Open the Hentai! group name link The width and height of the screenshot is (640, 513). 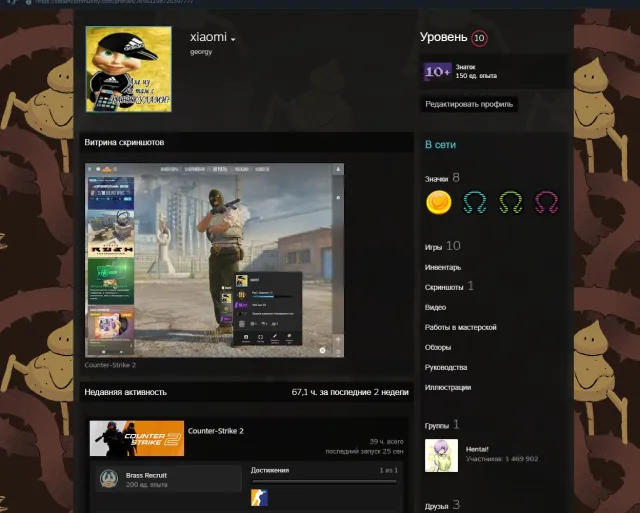[x=477, y=449]
